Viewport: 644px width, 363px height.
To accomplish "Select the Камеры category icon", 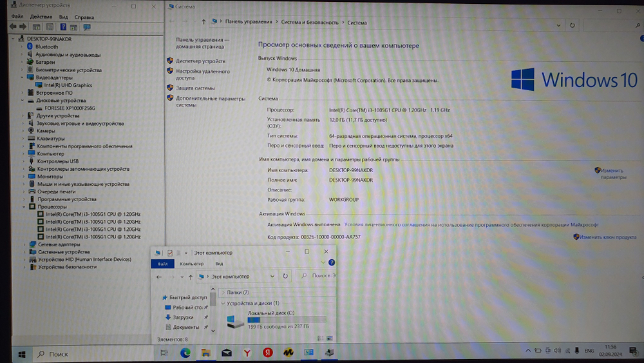I will pyautogui.click(x=31, y=131).
